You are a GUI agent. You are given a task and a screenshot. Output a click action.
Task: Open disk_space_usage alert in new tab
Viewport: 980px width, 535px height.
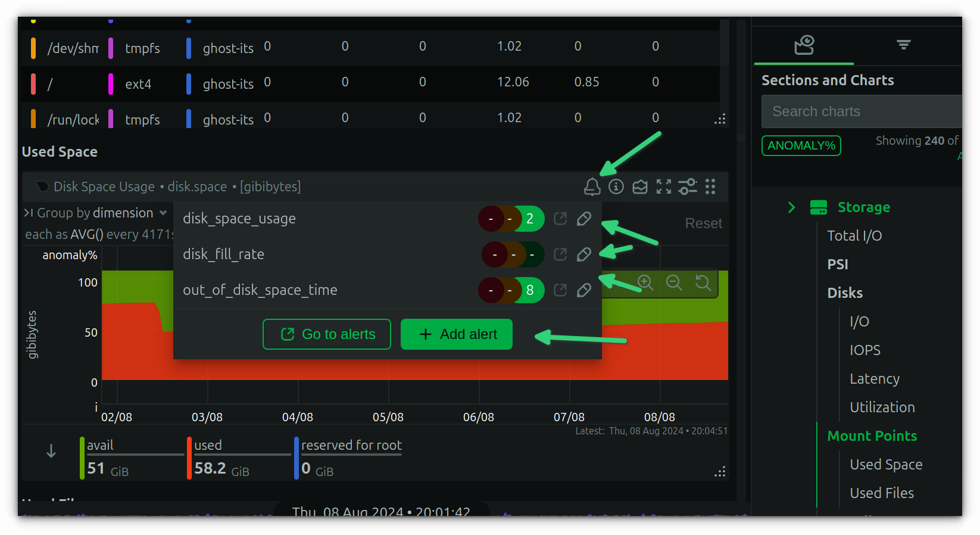coord(560,219)
